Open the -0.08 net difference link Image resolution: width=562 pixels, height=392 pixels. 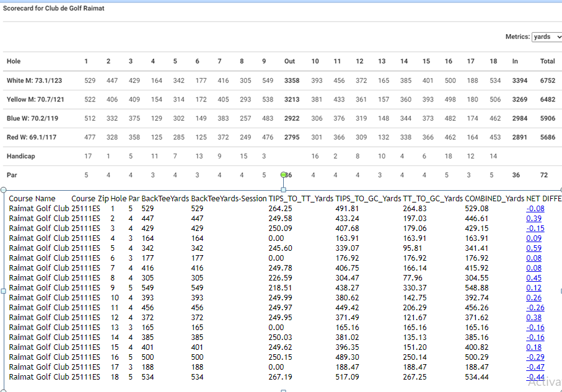[x=535, y=209]
